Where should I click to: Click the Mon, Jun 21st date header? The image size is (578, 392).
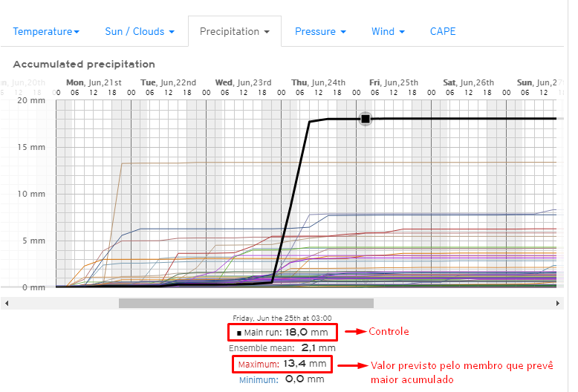[x=94, y=82]
